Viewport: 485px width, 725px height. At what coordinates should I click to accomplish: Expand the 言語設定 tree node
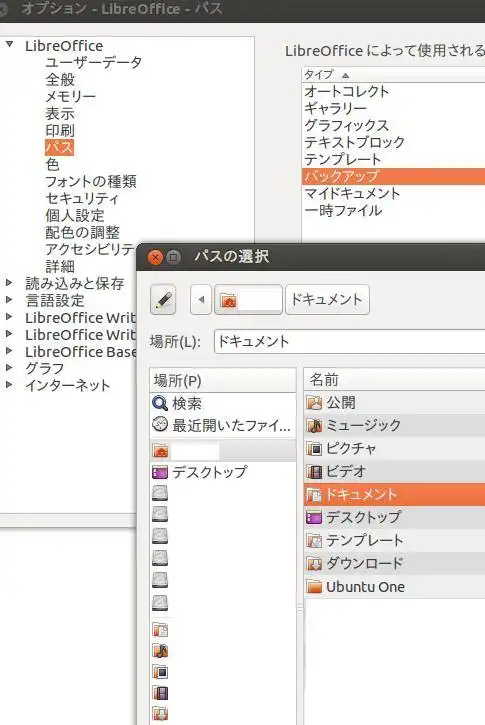9,300
